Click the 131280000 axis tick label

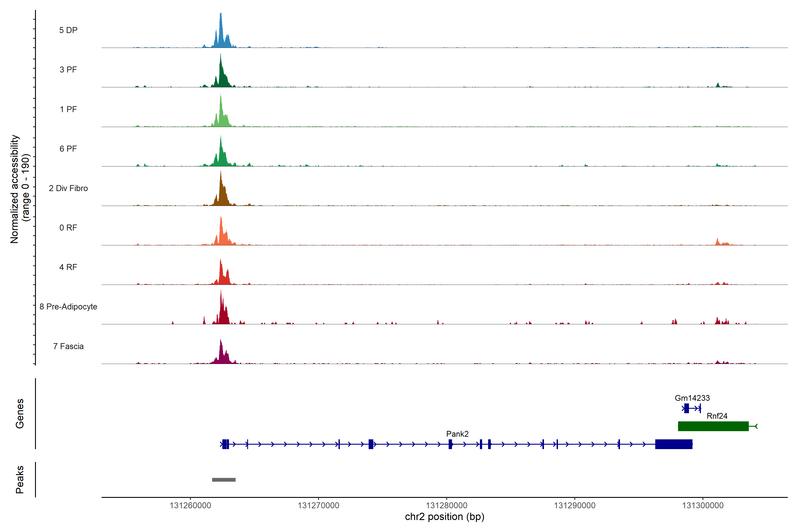[446, 505]
